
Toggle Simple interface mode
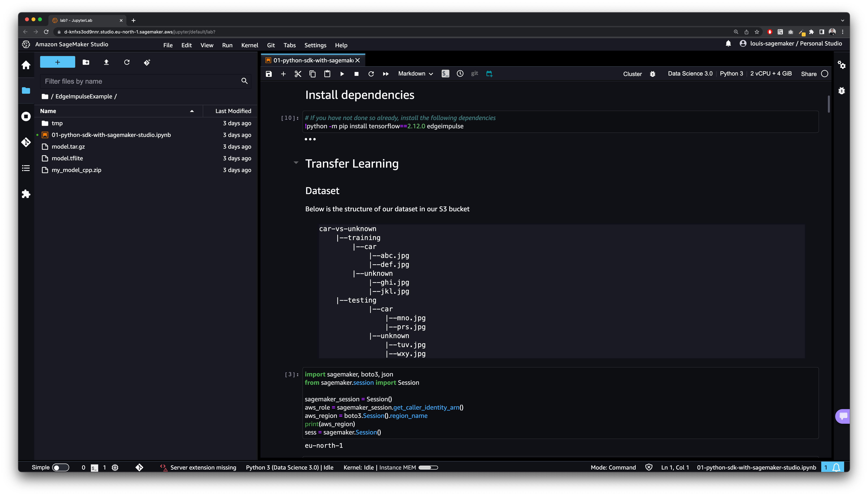[x=60, y=467]
